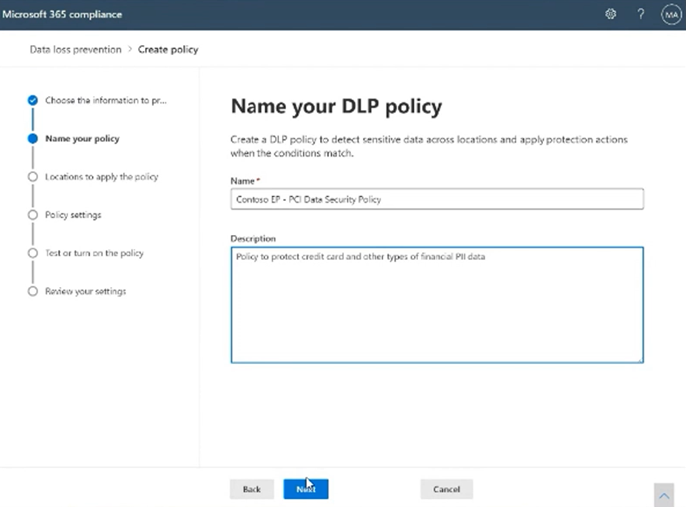Click the breadcrumb chevron separator
The image size is (686, 507).
point(130,49)
